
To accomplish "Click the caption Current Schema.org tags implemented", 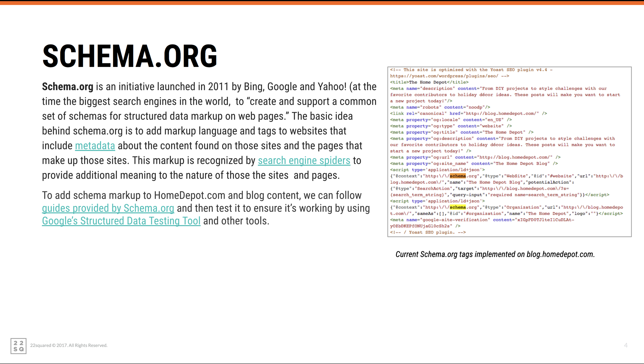I will 495,254.
